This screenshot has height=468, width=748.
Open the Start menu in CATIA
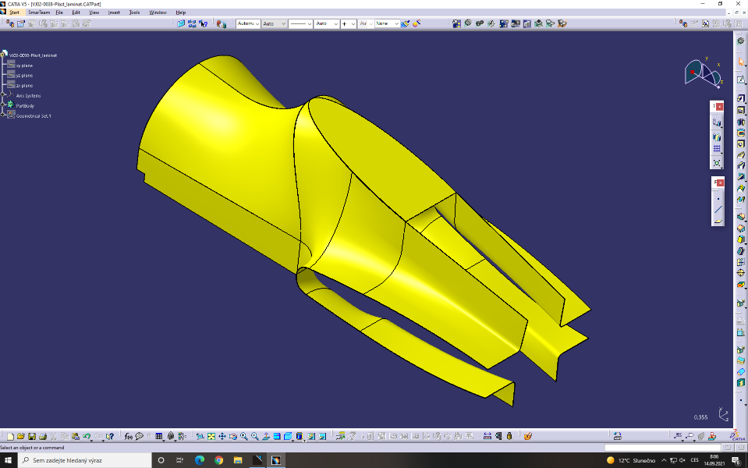14,13
